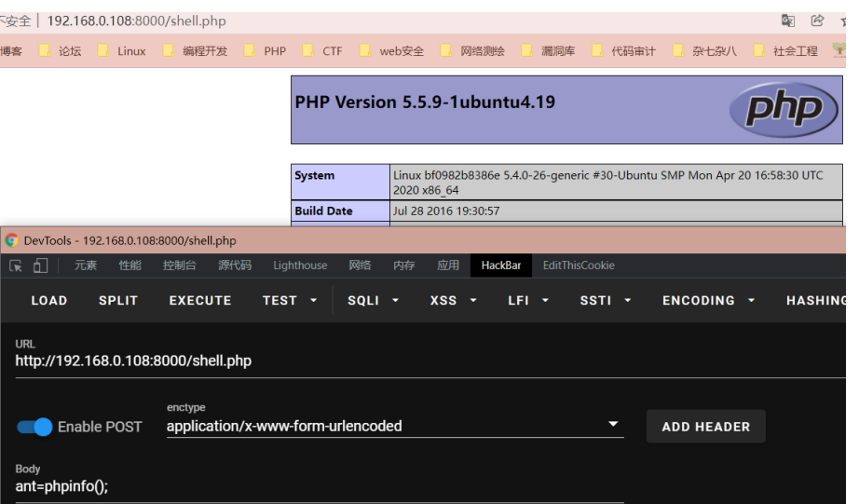Click the EXECUTE button in HackBar
Image resolution: width=859 pixels, height=504 pixels.
click(x=200, y=300)
